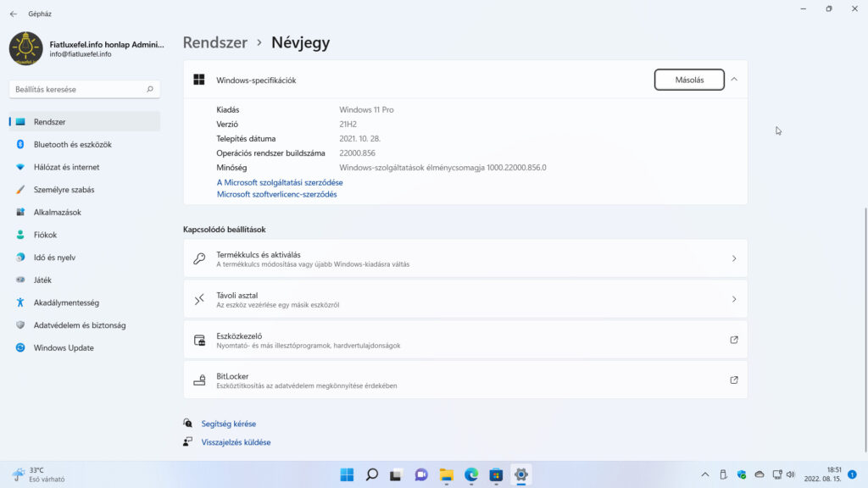Click the key icon of Termékkulcs és aktiválás
Screen dimensions: 868x488
coord(199,258)
